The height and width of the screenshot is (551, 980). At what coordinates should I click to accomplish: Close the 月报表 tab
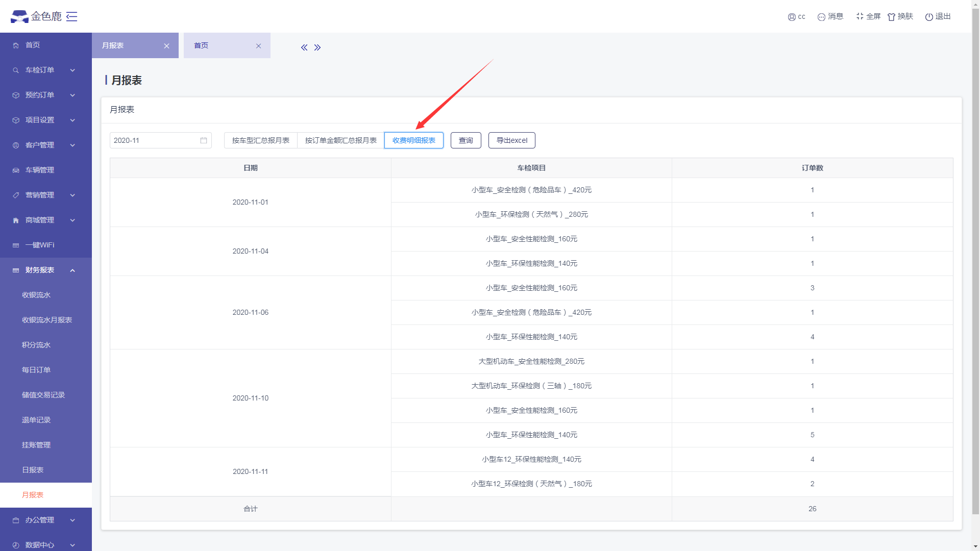coord(166,46)
